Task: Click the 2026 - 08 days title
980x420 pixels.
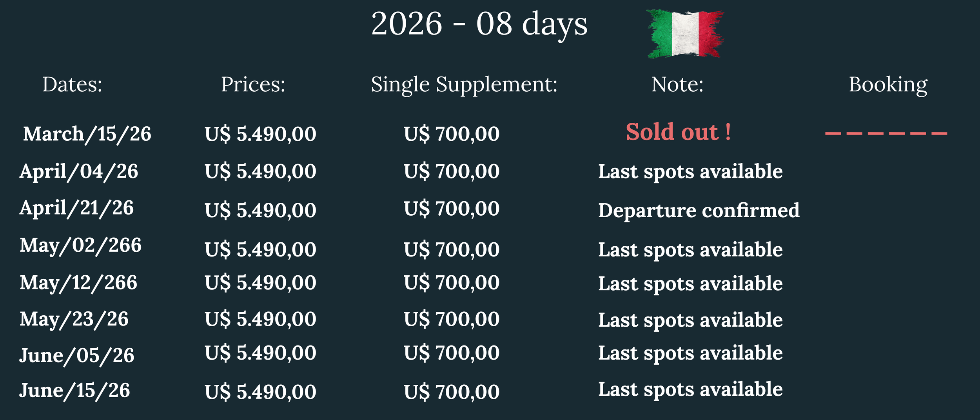Action: 479,25
